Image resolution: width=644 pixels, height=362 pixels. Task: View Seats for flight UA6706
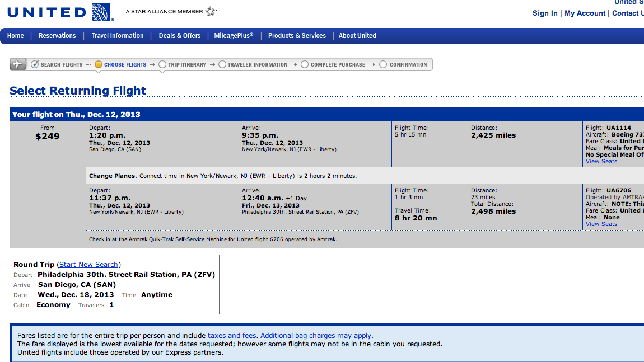601,224
